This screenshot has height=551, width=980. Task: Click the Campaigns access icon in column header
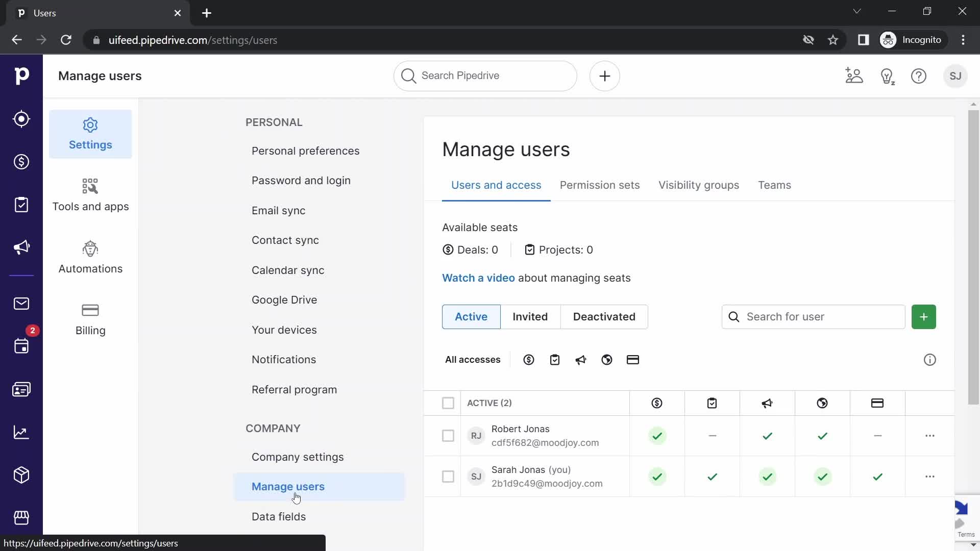[767, 403]
